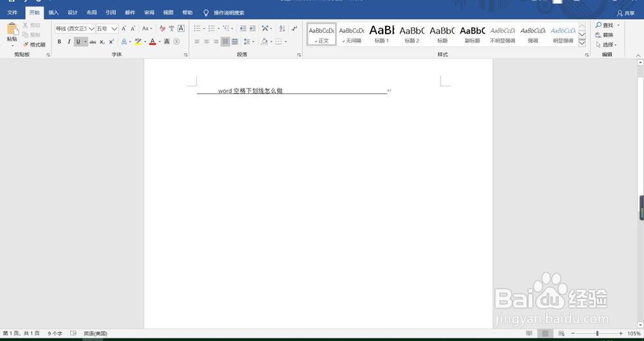
Task: Apply the Subtitle (副标题) style
Action: click(x=472, y=34)
